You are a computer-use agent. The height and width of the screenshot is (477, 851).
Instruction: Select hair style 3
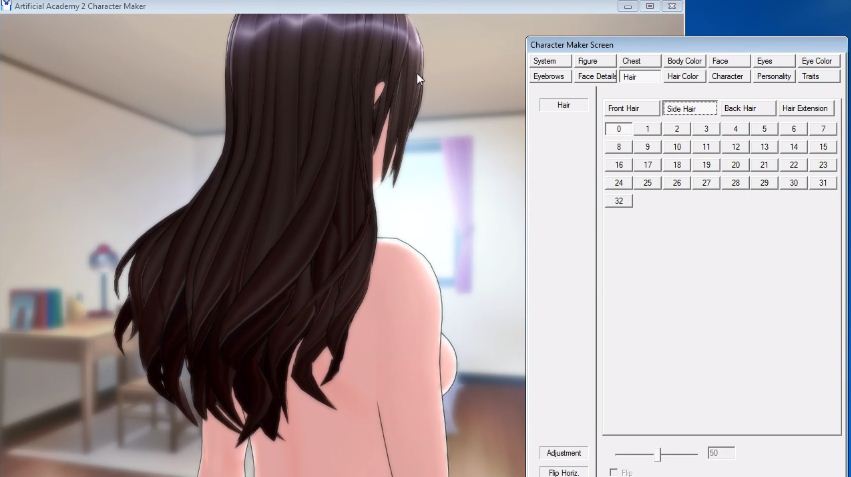(x=706, y=129)
